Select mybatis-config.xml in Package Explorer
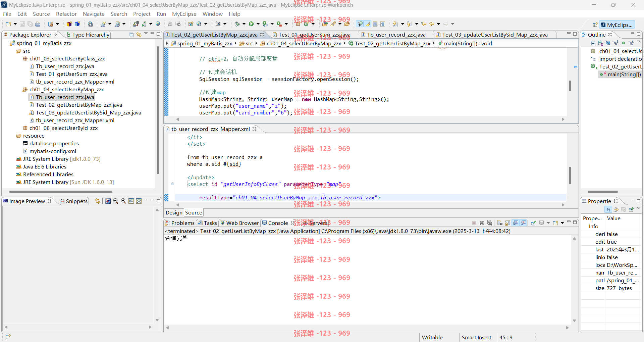 53,151
